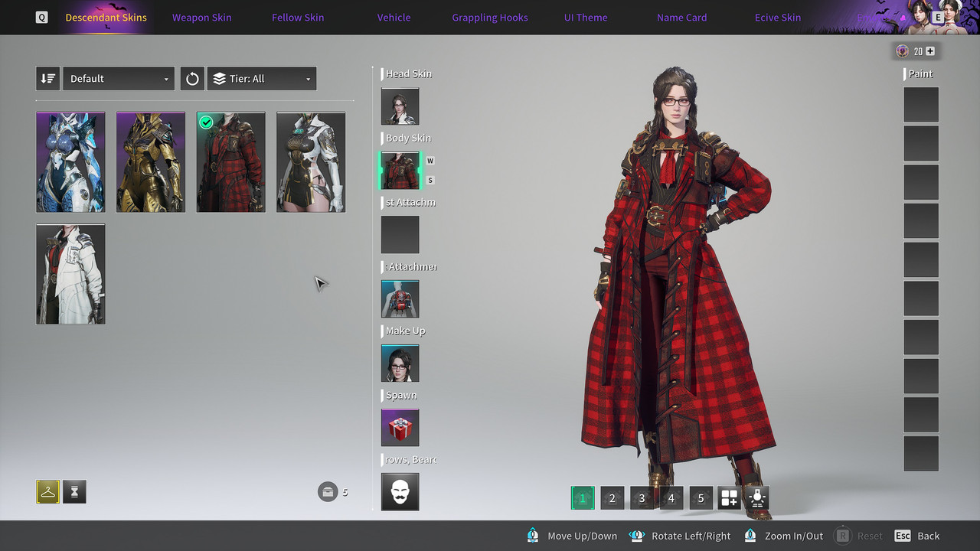Select customization preset 1

(583, 498)
